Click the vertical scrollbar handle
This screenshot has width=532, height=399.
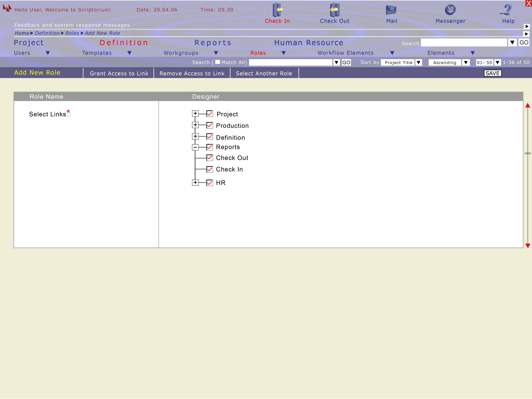(528, 153)
